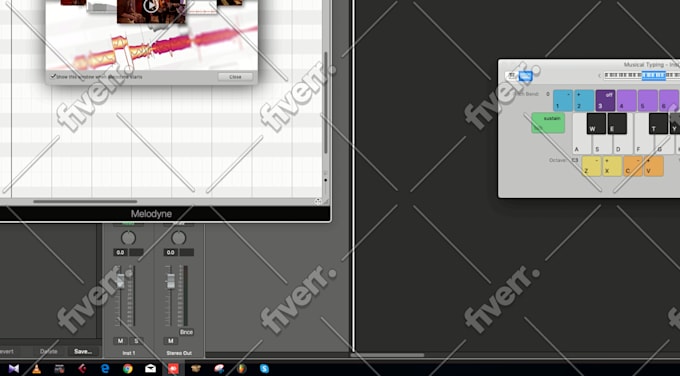
Task: Switch Musical Typing to piano keyboard view
Action: tap(512, 76)
